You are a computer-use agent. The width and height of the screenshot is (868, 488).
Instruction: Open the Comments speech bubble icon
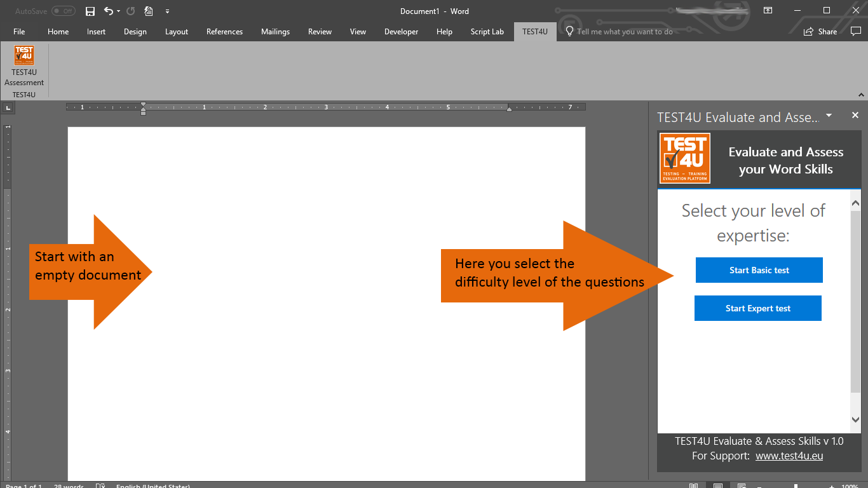[x=856, y=31]
